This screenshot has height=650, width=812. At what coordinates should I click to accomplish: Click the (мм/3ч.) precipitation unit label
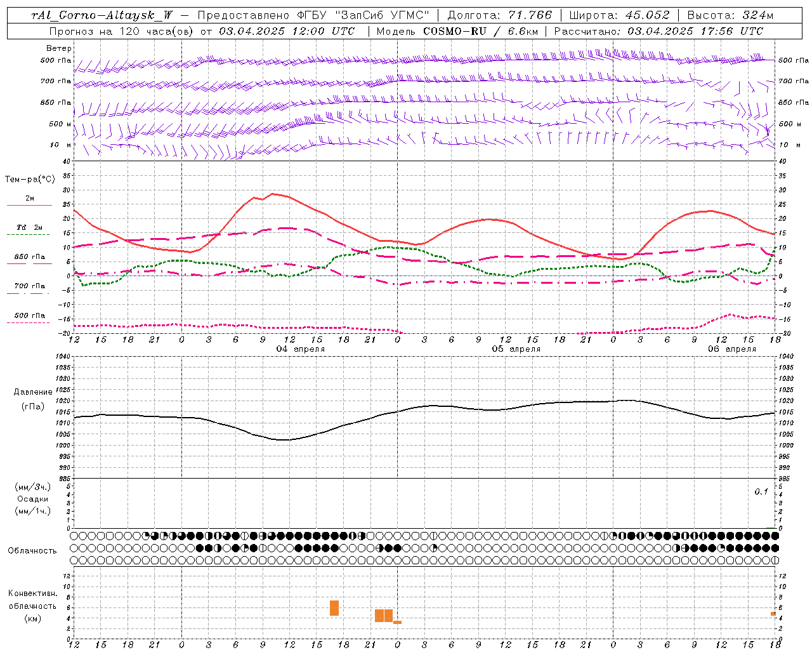pyautogui.click(x=33, y=487)
